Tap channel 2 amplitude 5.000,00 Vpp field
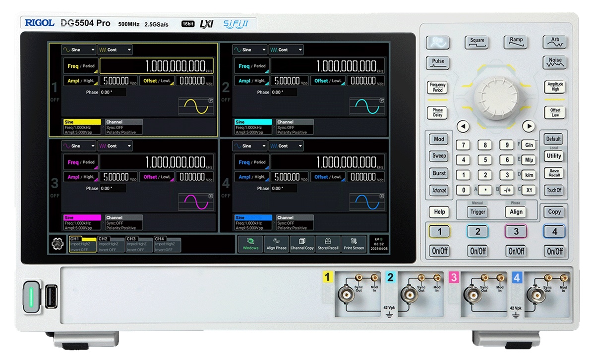This screenshot has width=595, height=364. coord(291,81)
